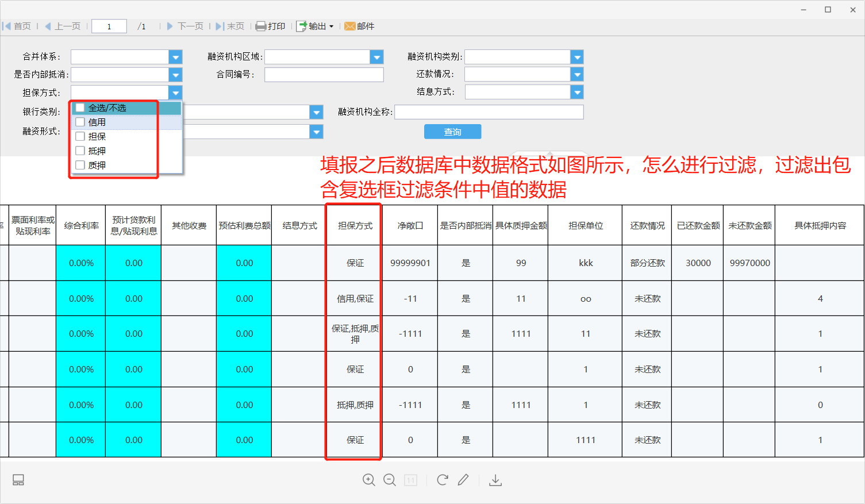Screen dimensions: 865x504
Task: Click the 综合利率 column header
Action: coord(81,225)
